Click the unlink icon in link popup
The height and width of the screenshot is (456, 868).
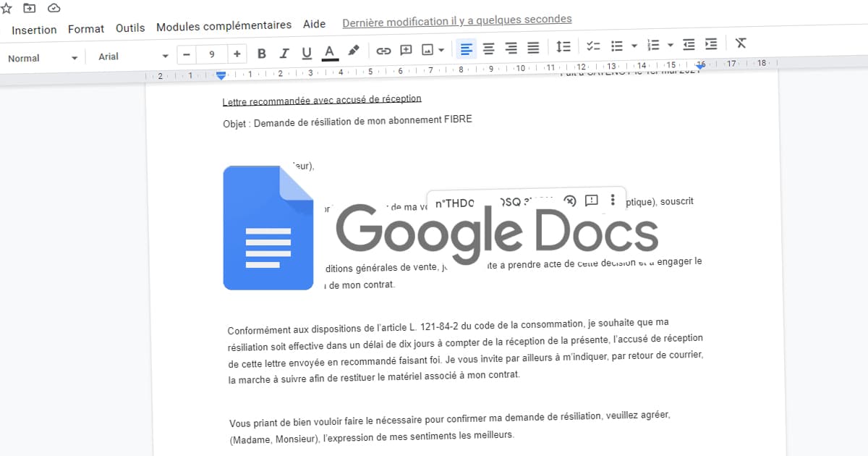(x=569, y=201)
